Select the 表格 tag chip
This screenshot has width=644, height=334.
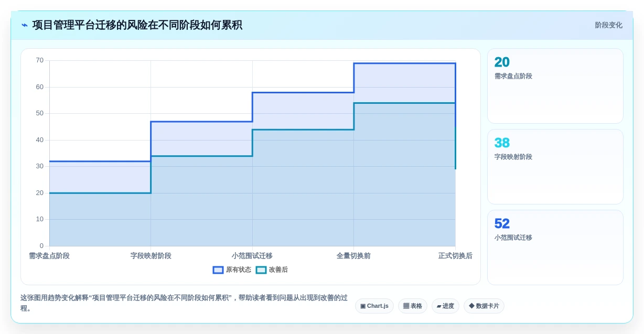pyautogui.click(x=413, y=306)
